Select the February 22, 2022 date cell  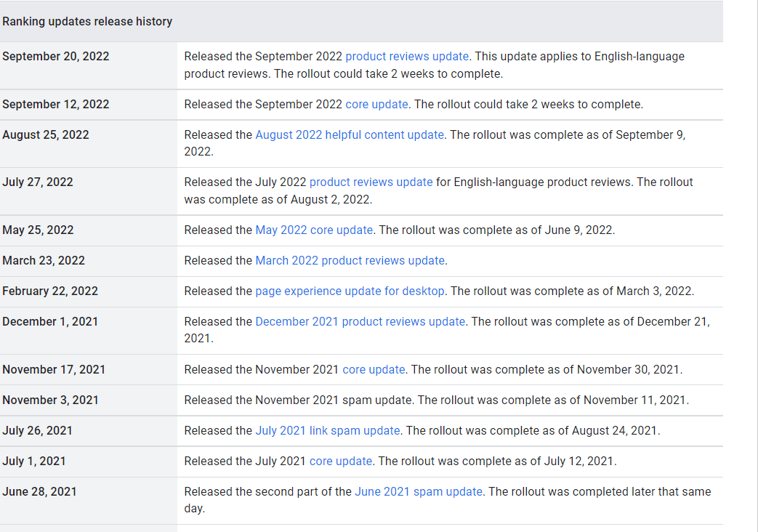coord(89,291)
